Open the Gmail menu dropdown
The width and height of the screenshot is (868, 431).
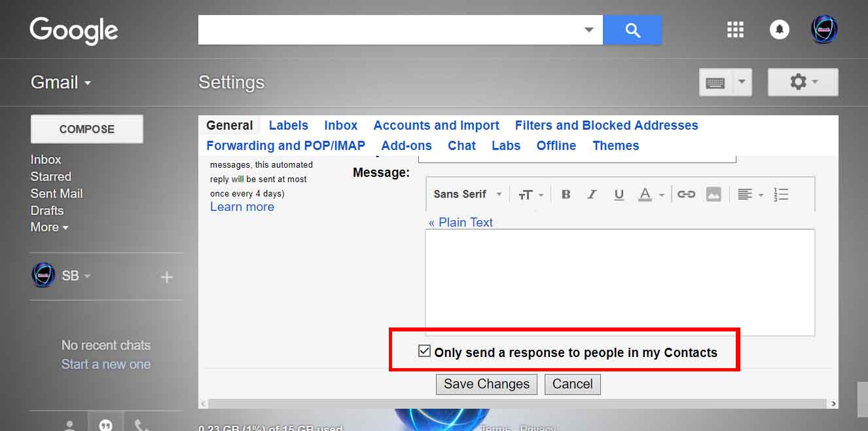(60, 82)
